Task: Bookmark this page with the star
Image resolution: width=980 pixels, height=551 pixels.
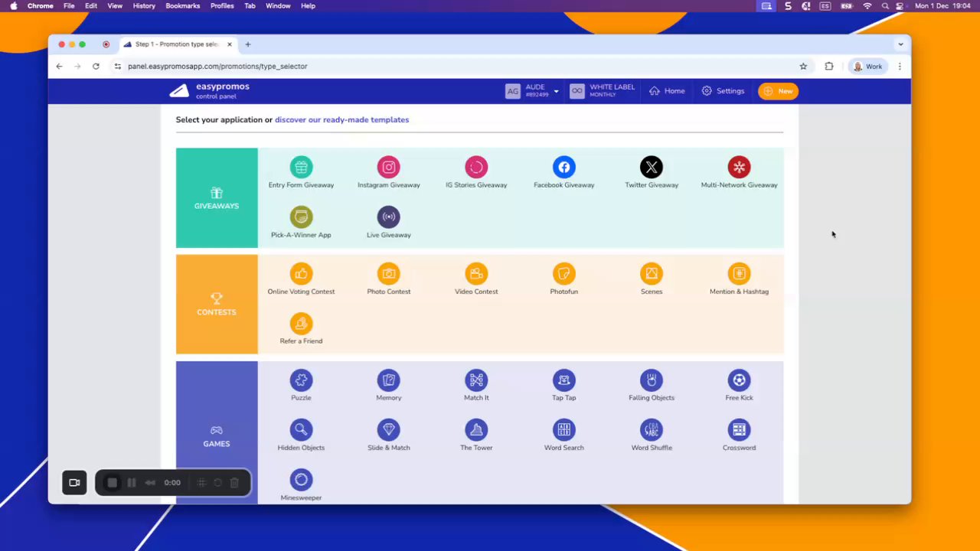Action: tap(803, 67)
